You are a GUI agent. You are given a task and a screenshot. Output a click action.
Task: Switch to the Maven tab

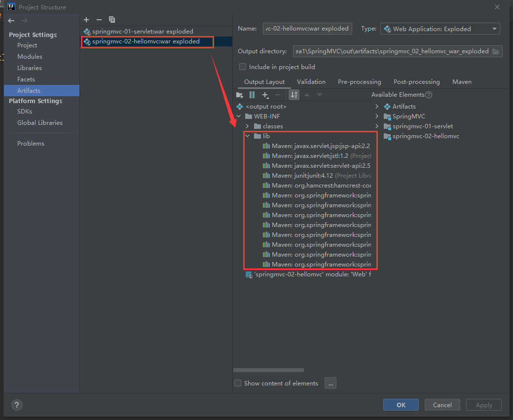coord(462,82)
